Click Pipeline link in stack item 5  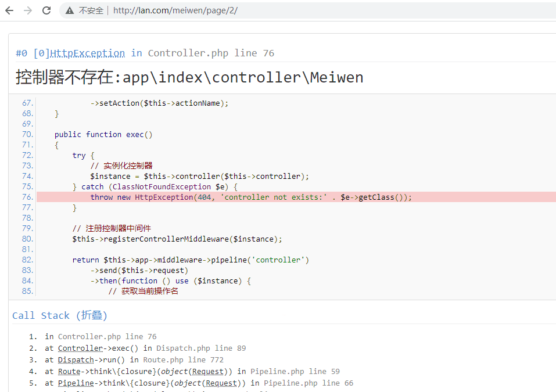[76, 383]
